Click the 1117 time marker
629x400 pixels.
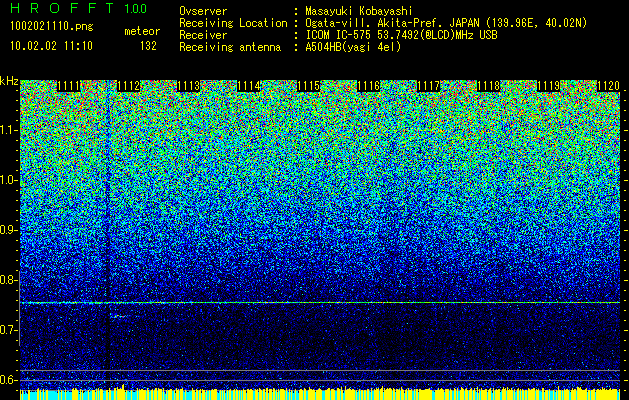click(x=428, y=86)
